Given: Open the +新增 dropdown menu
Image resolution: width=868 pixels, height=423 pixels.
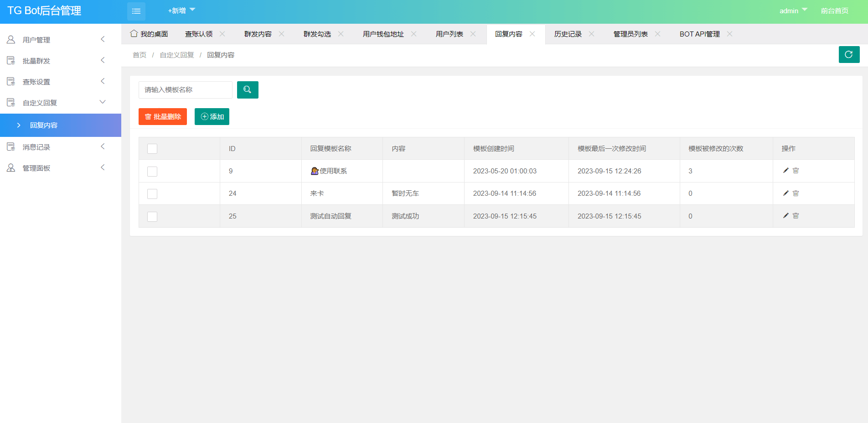Looking at the screenshot, I should (181, 11).
